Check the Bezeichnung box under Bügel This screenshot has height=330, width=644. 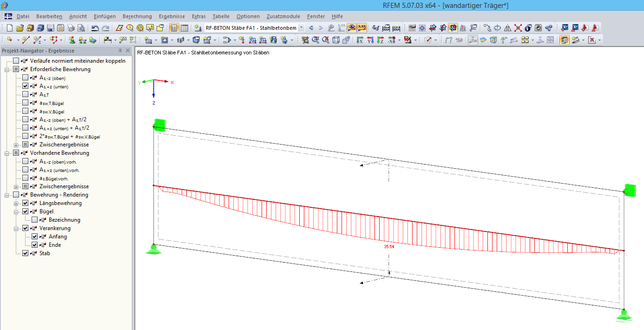click(x=34, y=220)
